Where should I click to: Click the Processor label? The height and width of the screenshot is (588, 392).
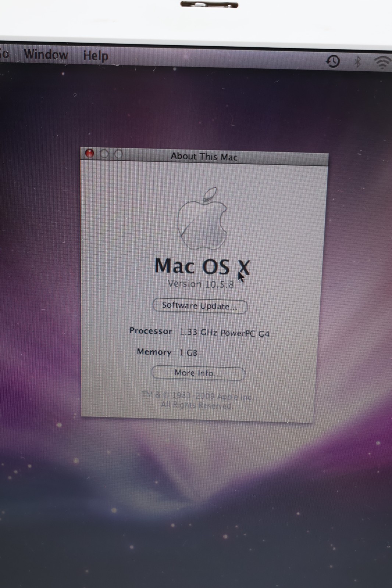point(151,331)
